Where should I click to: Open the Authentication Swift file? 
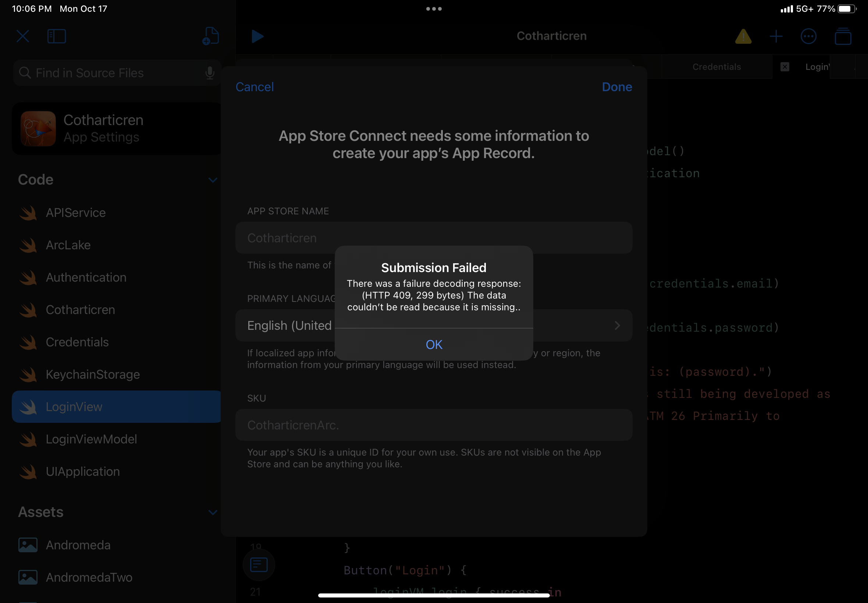coord(116,277)
